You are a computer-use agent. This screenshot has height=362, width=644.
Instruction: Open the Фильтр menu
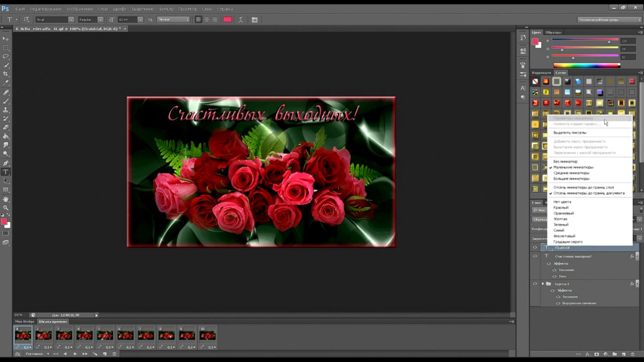click(166, 9)
